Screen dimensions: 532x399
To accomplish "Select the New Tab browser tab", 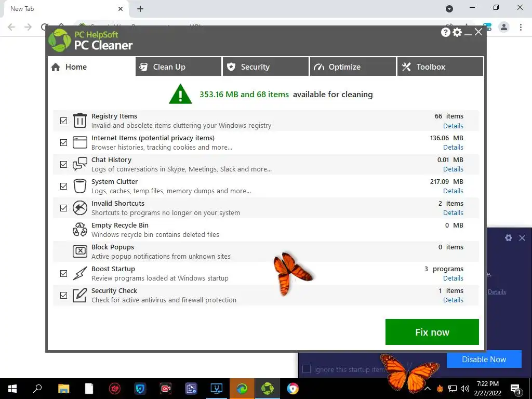I will (x=66, y=9).
